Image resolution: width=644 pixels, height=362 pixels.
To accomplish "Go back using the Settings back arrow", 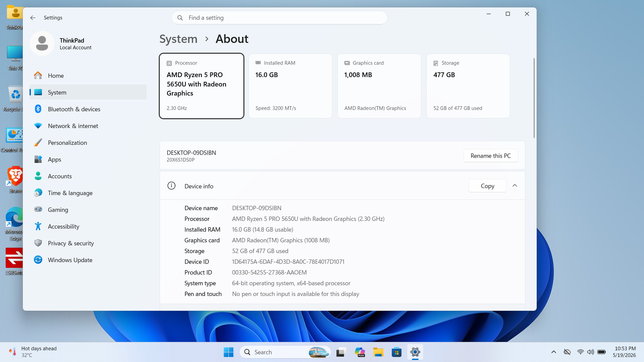I will point(33,18).
